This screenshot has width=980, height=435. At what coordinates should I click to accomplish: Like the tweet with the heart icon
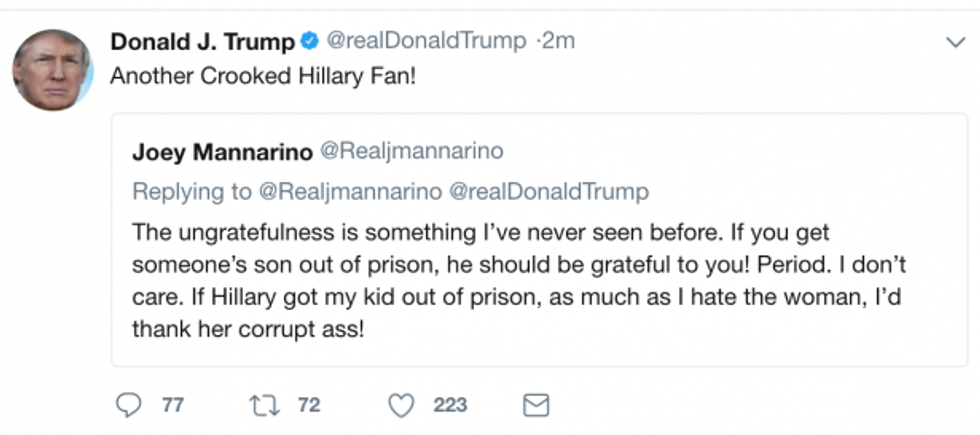[402, 405]
